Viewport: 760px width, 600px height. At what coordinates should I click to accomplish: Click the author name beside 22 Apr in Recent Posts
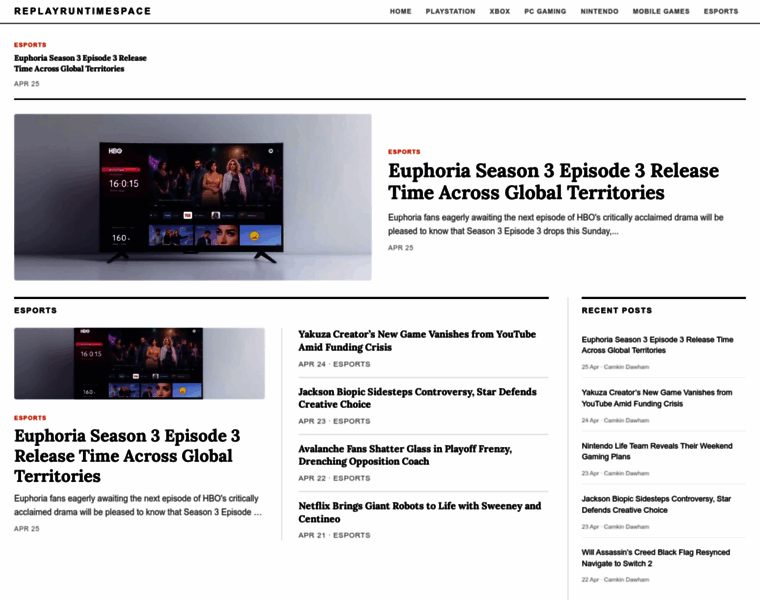626,580
